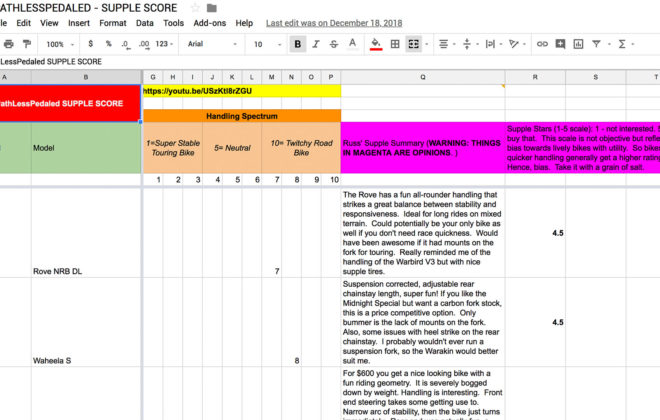Click the move to folder icon

coord(212,7)
